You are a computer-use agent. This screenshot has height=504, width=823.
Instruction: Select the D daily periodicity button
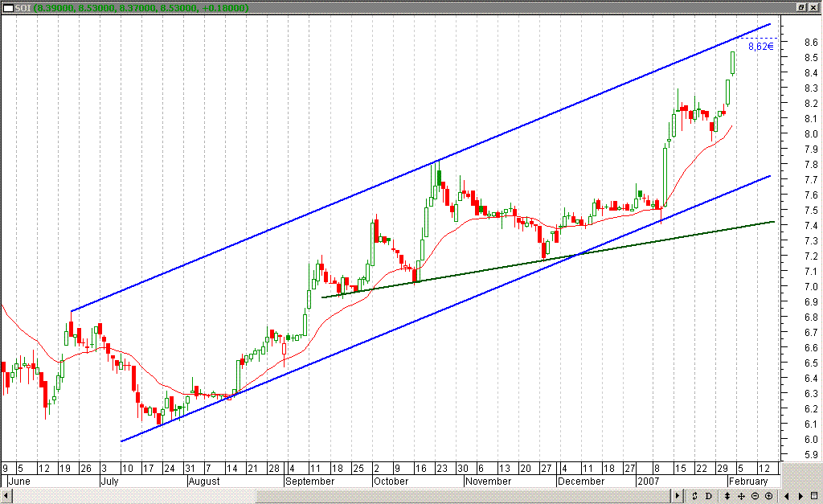(708, 496)
